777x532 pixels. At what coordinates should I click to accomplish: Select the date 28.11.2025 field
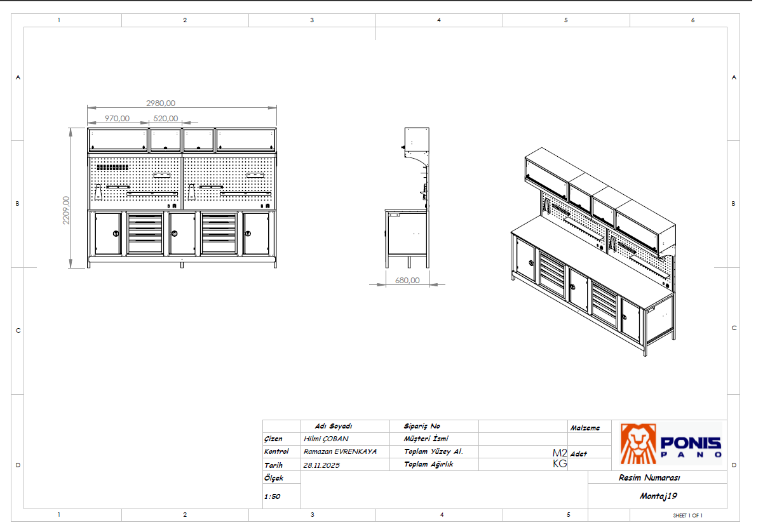tap(321, 465)
